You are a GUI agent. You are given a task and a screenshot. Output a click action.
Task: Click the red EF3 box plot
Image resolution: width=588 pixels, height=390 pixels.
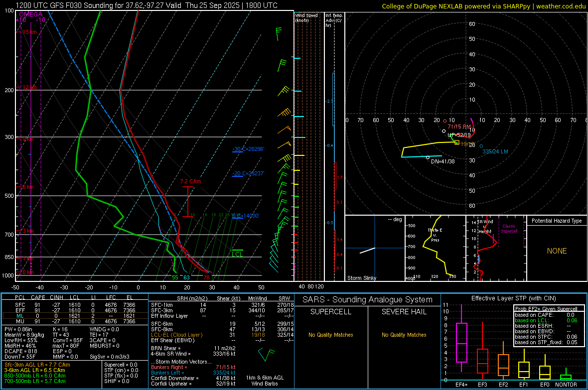[482, 350]
